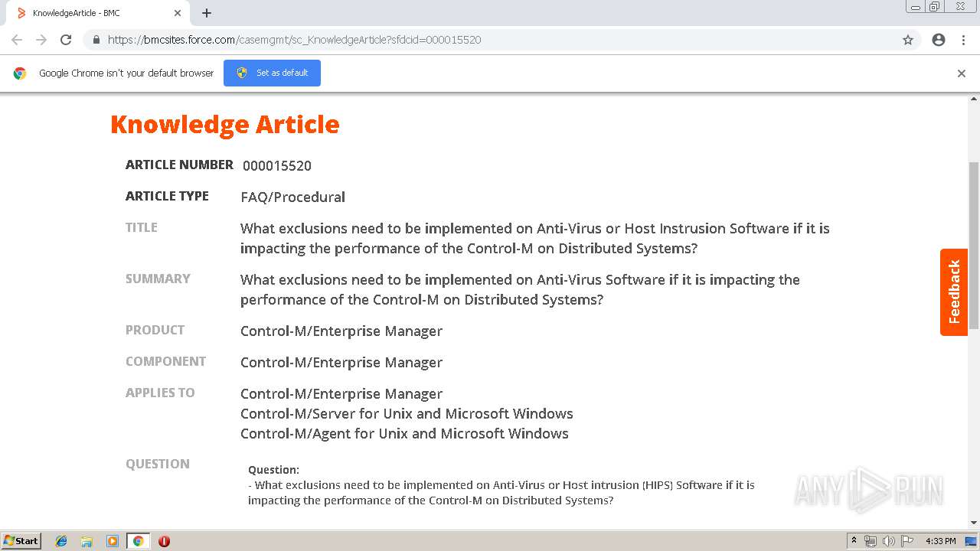Go forward to the next page

41,40
